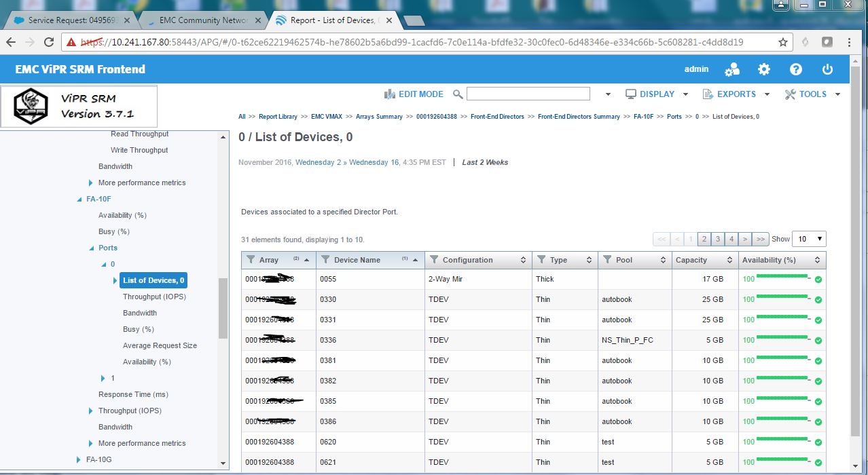
Task: Click the Report Library breadcrumb link
Action: pos(278,117)
